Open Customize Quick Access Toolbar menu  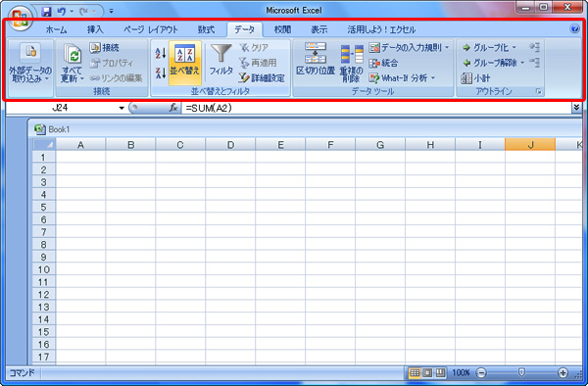pos(111,11)
